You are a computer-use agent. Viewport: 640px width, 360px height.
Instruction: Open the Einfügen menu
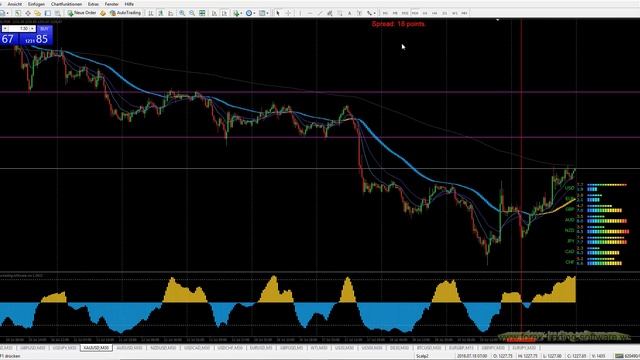point(36,4)
